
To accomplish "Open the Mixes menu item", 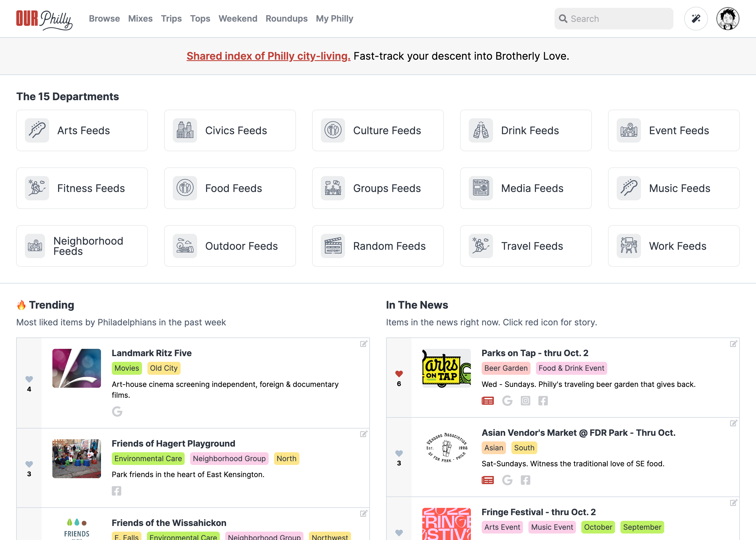I will coord(140,19).
